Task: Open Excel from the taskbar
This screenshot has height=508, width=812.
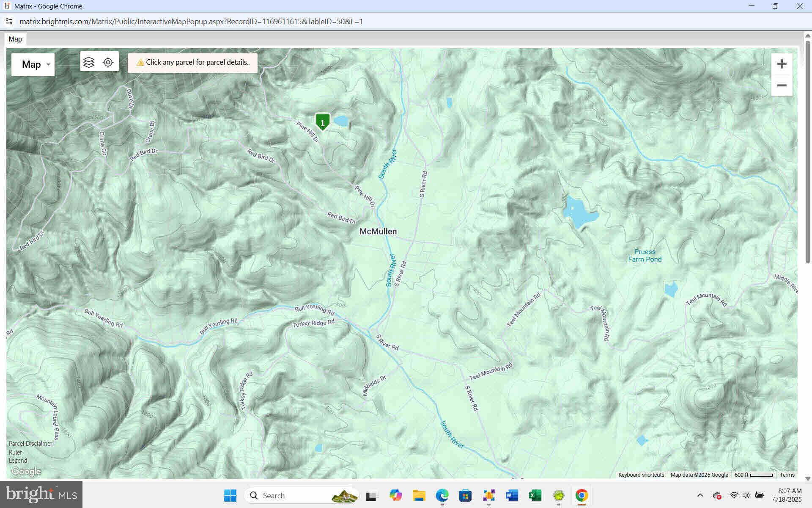Action: pyautogui.click(x=535, y=495)
